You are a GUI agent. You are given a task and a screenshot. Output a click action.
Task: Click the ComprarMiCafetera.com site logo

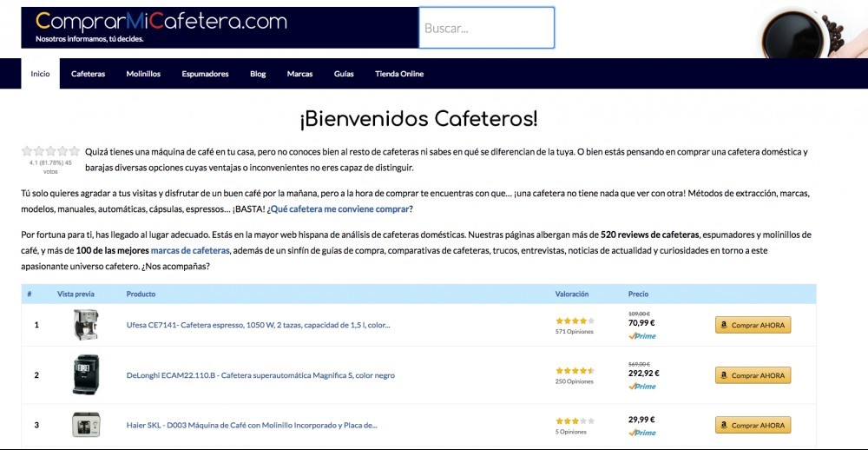pyautogui.click(x=161, y=23)
